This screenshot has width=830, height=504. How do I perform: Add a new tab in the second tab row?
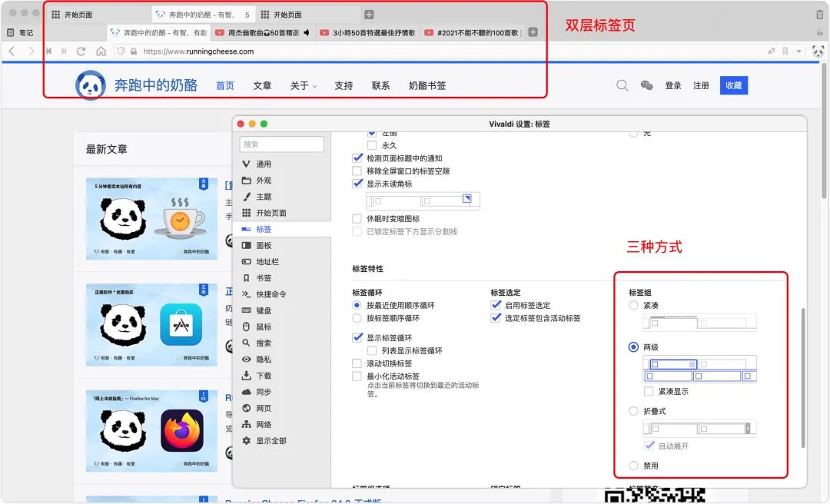pyautogui.click(x=533, y=32)
